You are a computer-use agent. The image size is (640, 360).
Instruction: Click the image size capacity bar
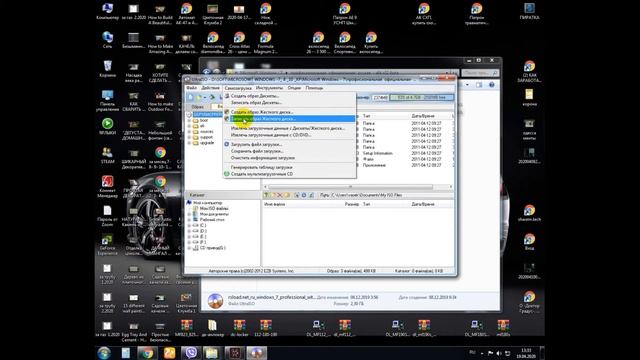pos(422,98)
